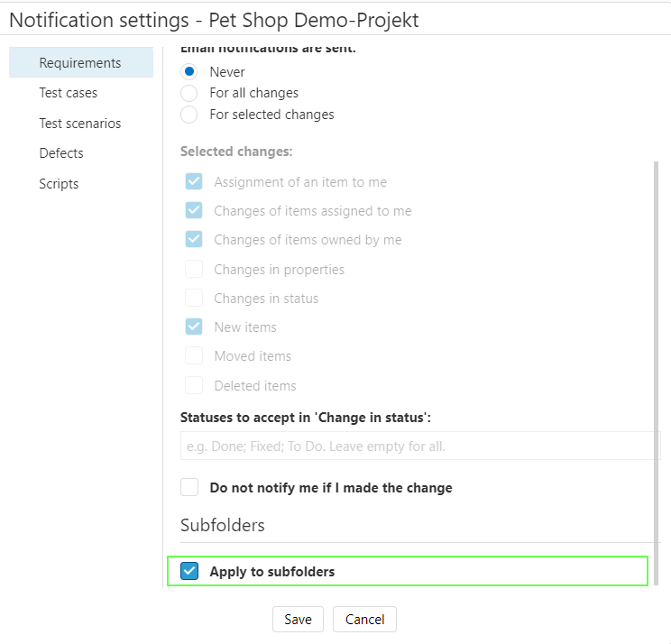
Task: Choose the For all changes option
Action: pyautogui.click(x=189, y=93)
